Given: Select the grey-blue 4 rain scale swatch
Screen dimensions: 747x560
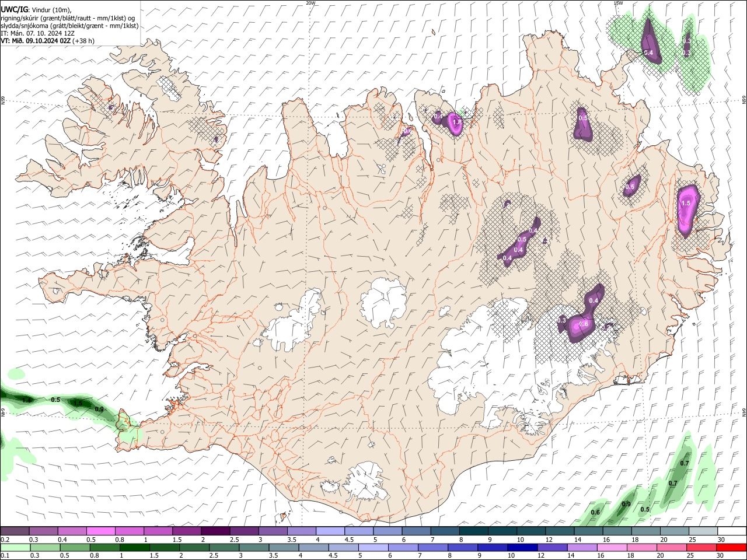Looking at the screenshot, I should tap(313, 547).
